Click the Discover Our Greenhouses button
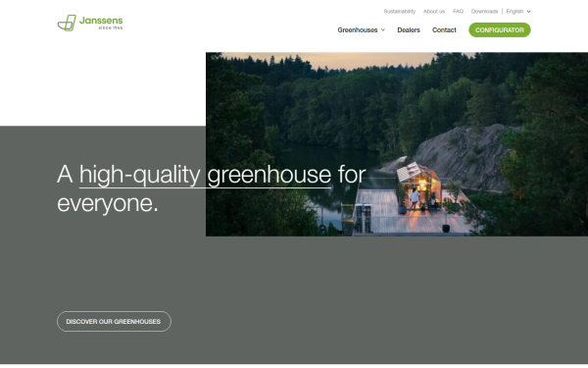The image size is (588, 368). tap(114, 322)
